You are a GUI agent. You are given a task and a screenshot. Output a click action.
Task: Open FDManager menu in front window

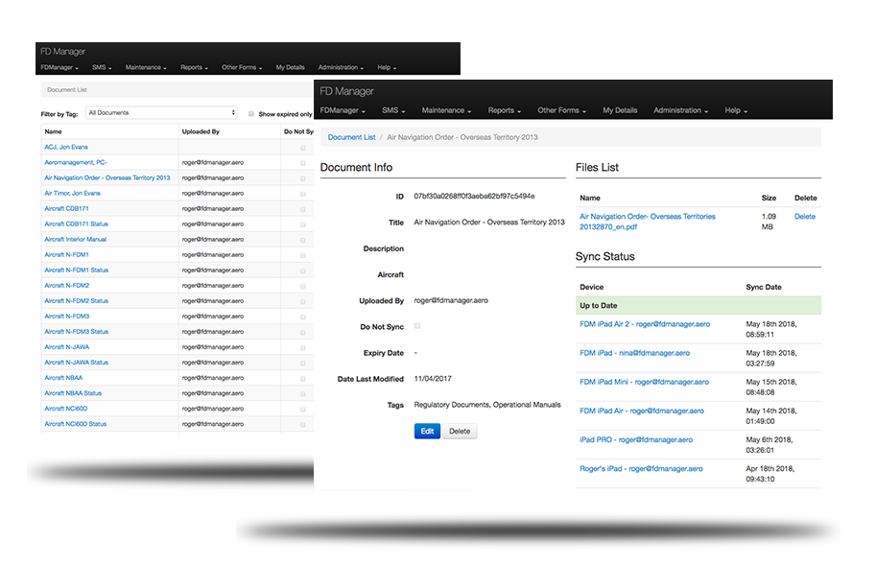[x=343, y=110]
